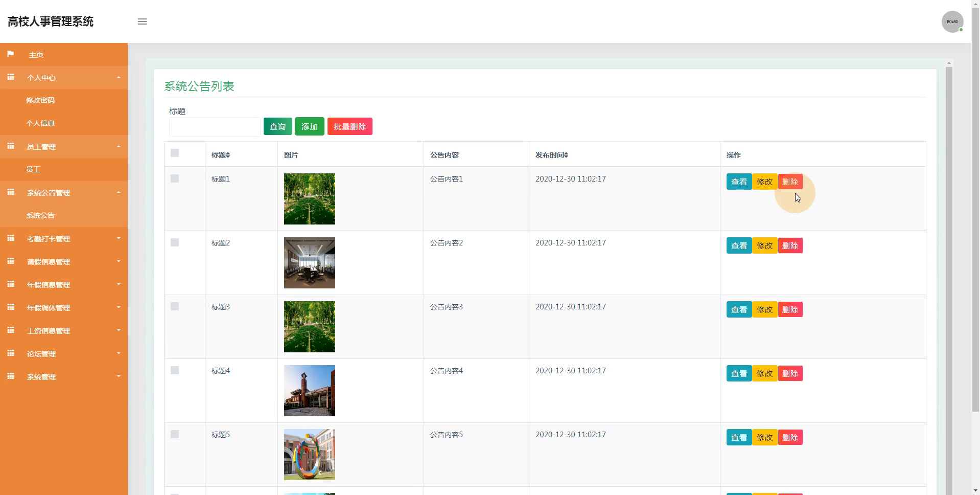
Task: Open the user avatar in the header
Action: pos(952,22)
